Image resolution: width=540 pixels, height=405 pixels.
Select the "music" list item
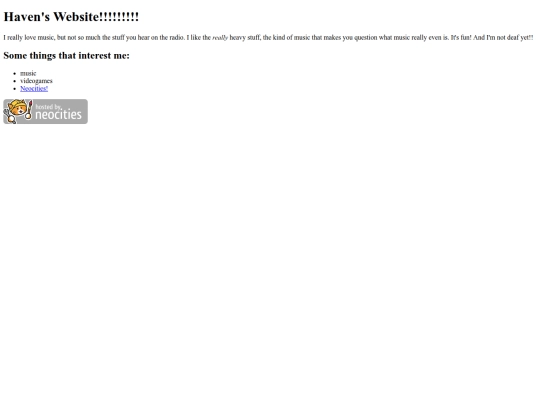pos(28,73)
